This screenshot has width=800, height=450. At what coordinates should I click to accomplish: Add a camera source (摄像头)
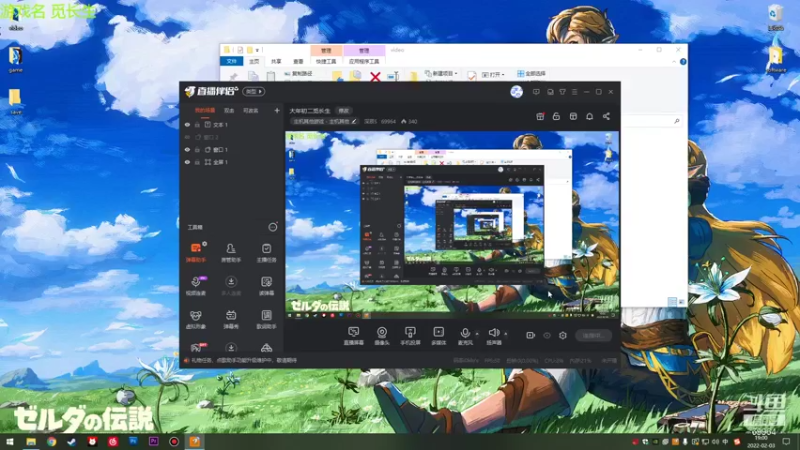[x=382, y=335]
